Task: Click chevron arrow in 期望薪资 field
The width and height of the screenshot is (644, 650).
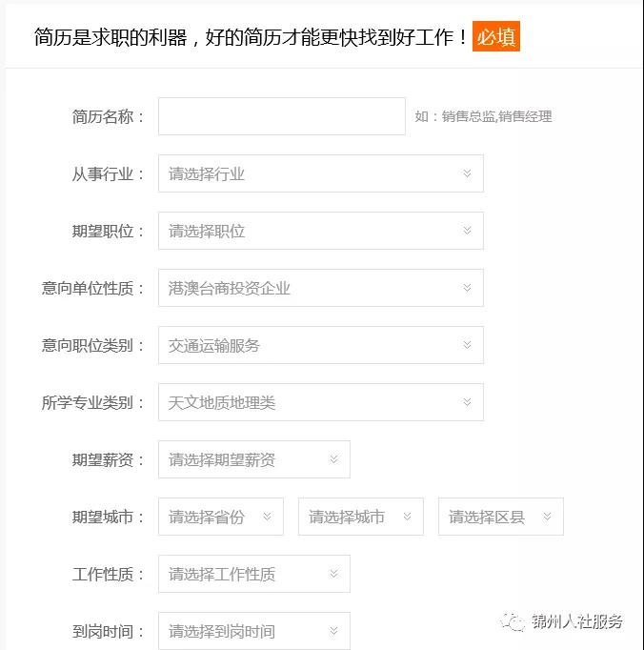Action: (334, 459)
